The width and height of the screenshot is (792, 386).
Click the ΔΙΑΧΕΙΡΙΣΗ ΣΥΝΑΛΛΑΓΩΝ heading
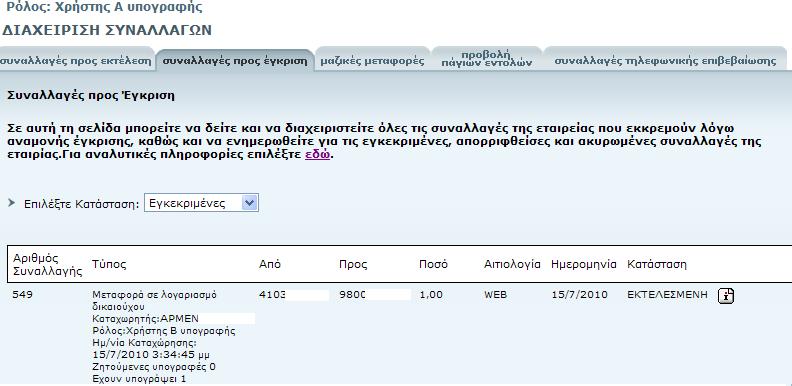[x=107, y=30]
